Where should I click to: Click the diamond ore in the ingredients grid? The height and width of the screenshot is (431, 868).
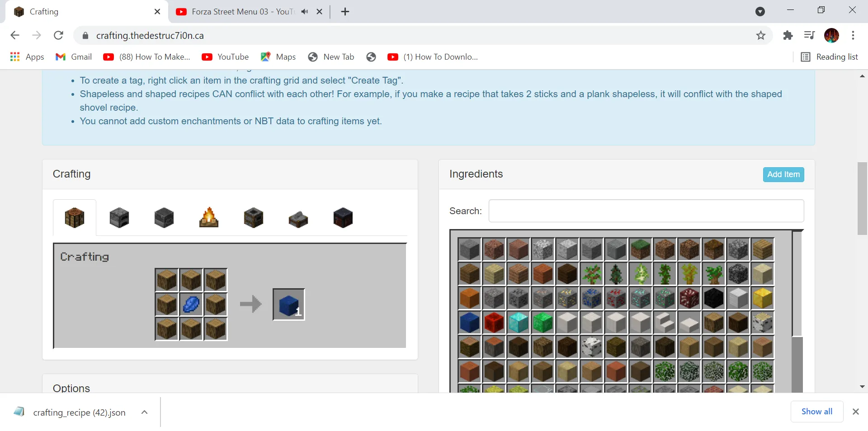click(x=641, y=299)
